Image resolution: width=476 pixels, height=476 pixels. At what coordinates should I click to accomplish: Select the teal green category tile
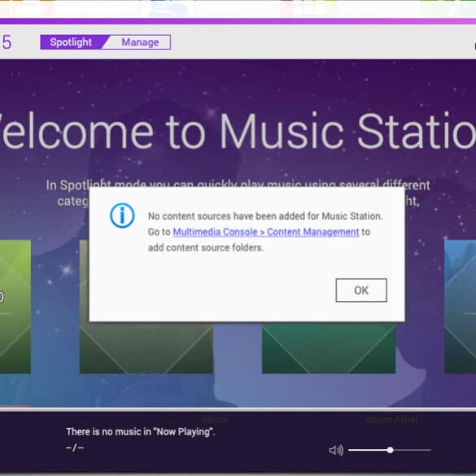tap(329, 348)
